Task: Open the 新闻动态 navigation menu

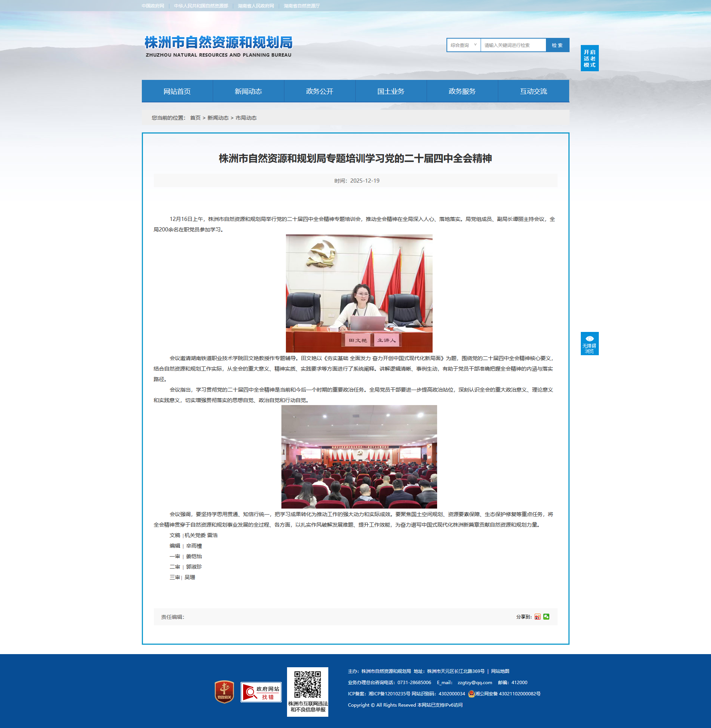Action: (248, 91)
